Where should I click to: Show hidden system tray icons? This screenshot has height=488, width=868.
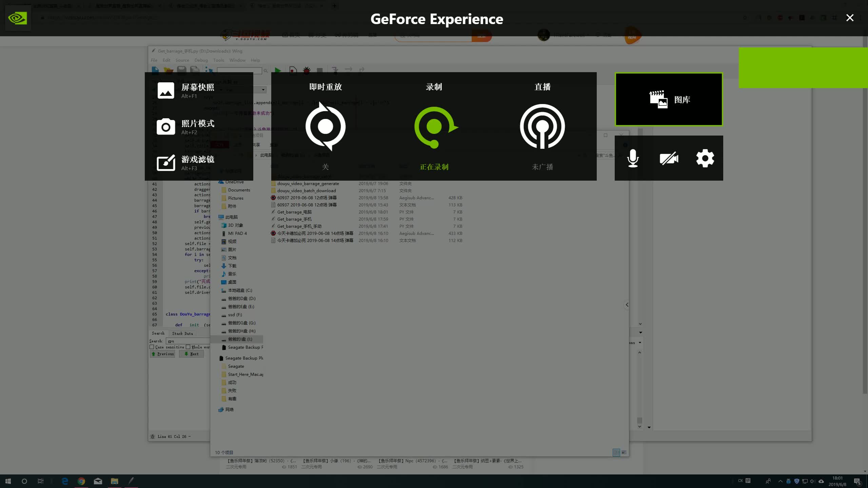tap(781, 481)
